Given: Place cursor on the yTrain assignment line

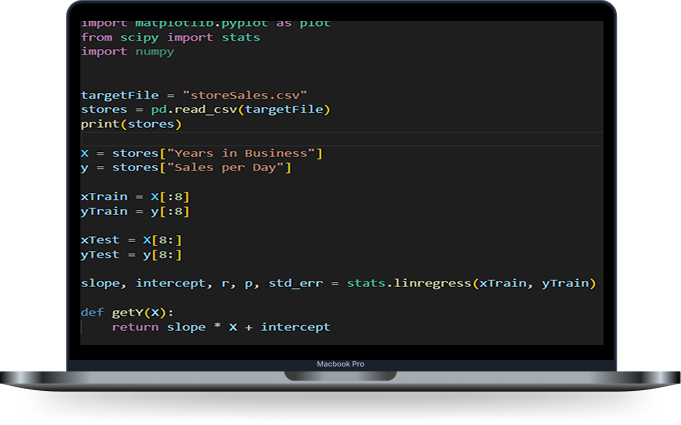Looking at the screenshot, I should (x=135, y=211).
